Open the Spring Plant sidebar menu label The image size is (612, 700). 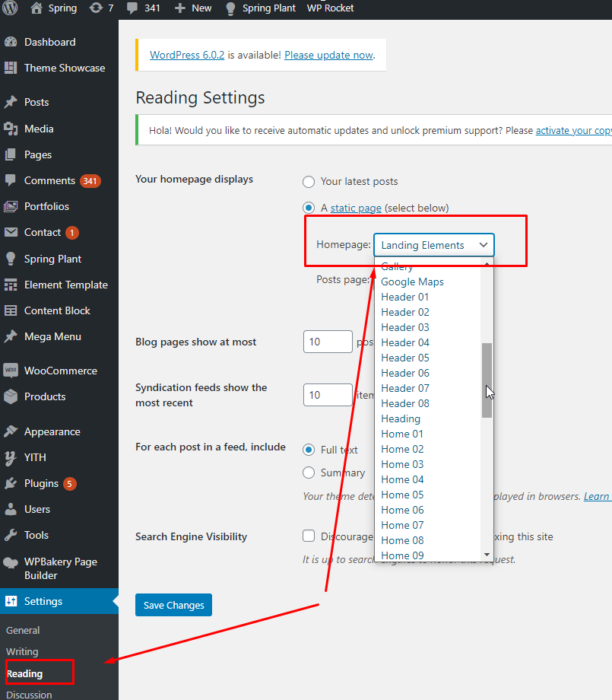(52, 259)
